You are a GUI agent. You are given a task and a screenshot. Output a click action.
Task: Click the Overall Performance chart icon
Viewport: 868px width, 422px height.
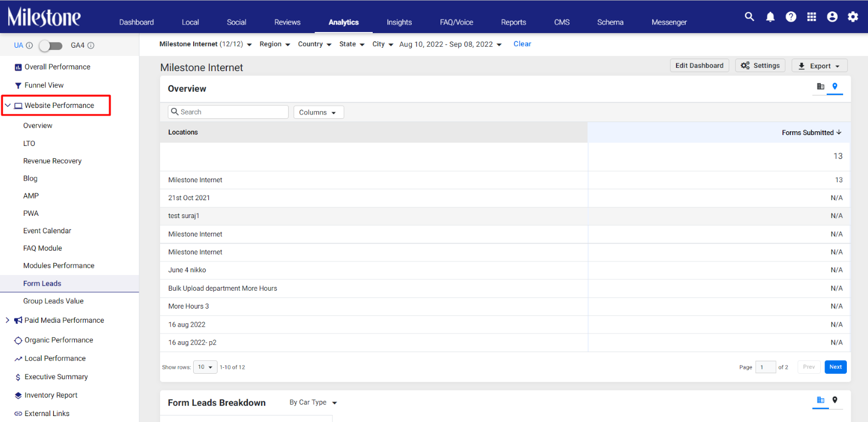[18, 67]
